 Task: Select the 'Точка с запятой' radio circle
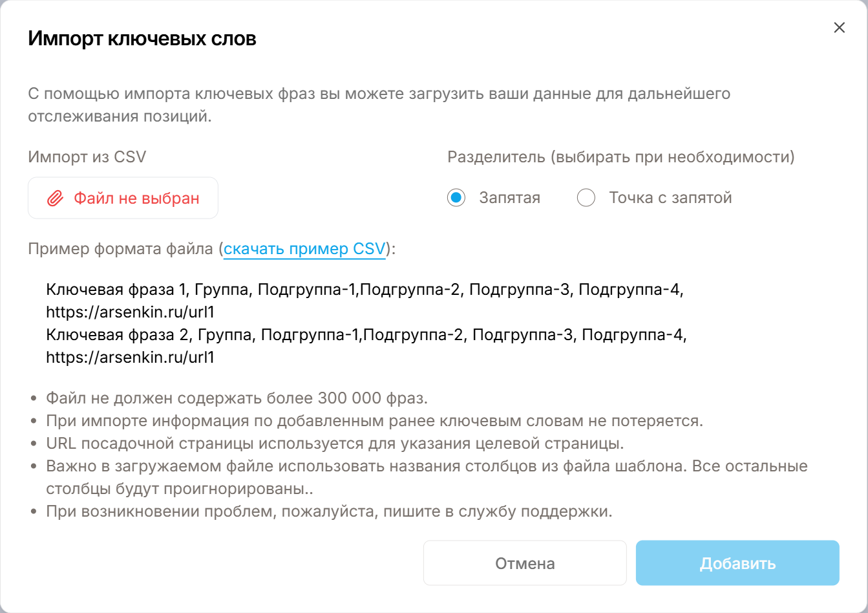click(586, 198)
